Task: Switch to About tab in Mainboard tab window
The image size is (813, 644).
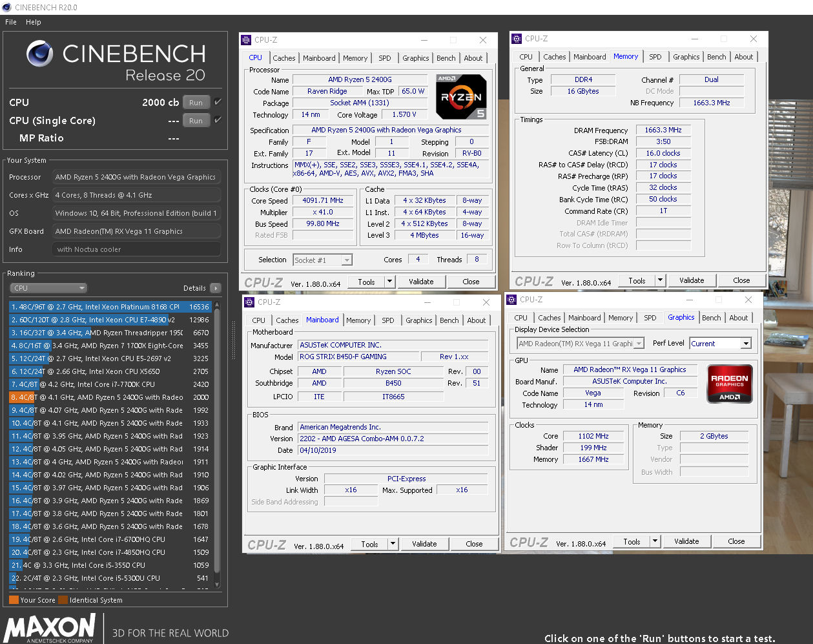Action: [x=477, y=320]
